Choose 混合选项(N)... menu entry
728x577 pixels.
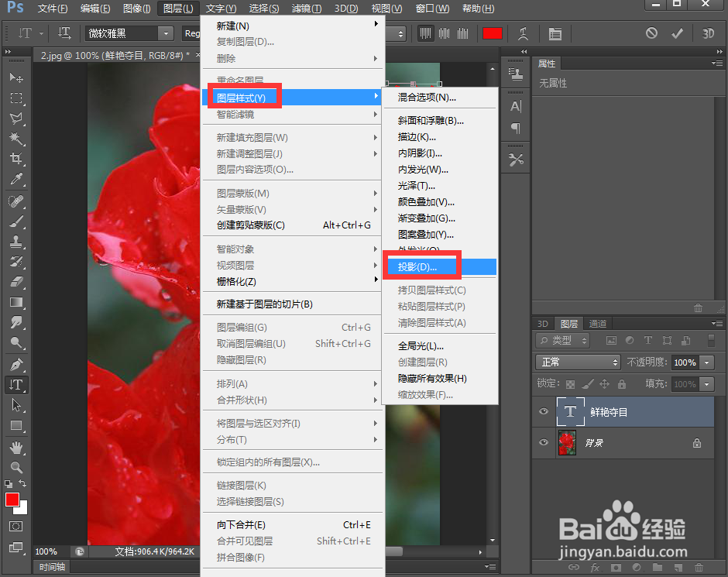440,98
